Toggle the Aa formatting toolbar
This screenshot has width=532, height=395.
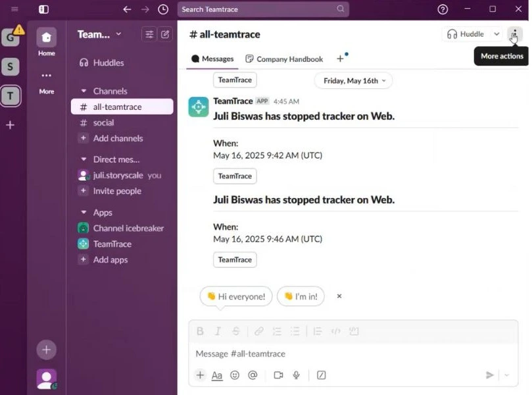tap(217, 375)
